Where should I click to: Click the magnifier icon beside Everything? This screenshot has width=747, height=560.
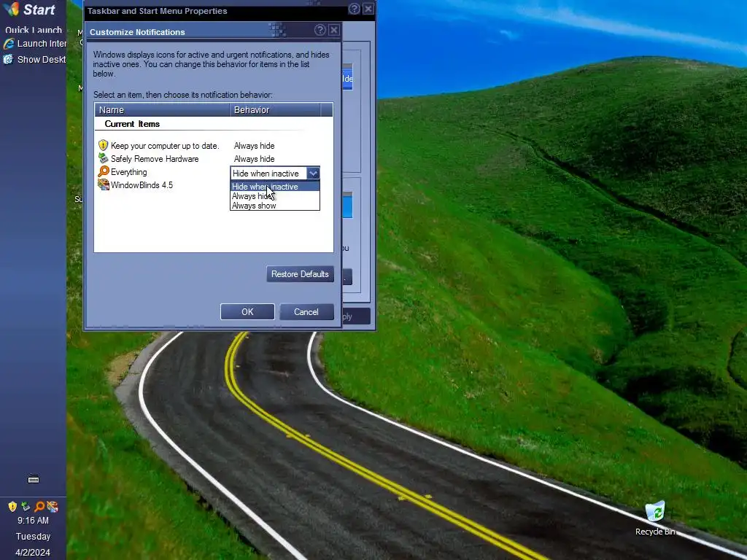103,172
